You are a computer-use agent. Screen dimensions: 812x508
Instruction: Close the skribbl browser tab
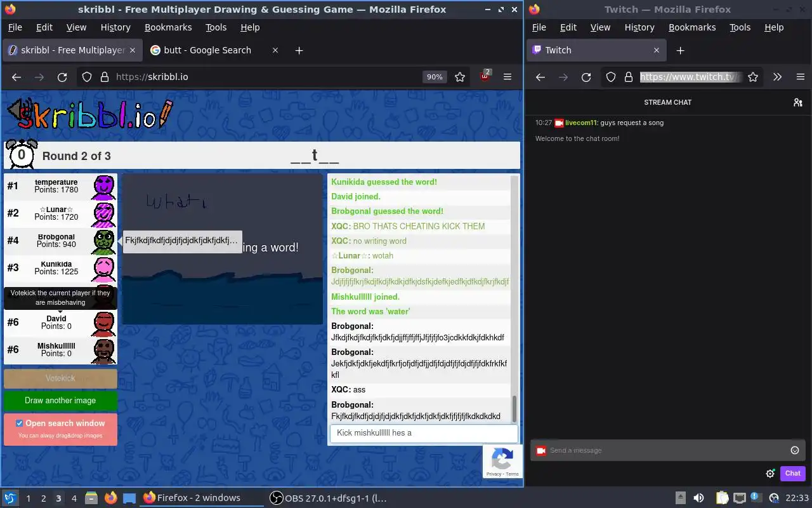133,50
